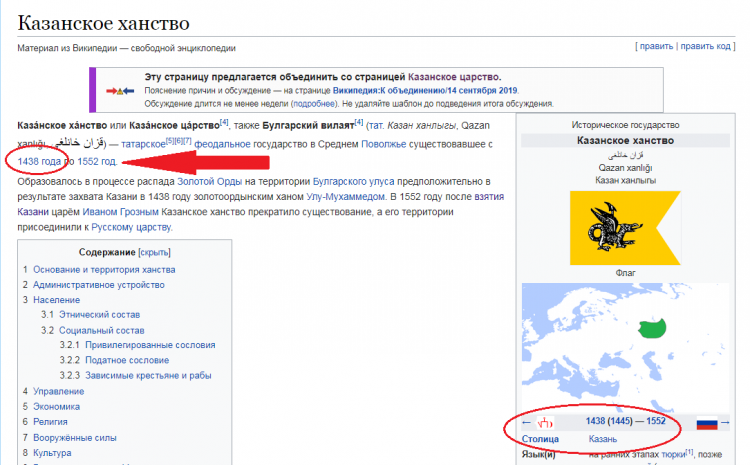Viewport: 750px width, 465px height.
Task: Jump to 'Религия' section
Action: coord(50,422)
